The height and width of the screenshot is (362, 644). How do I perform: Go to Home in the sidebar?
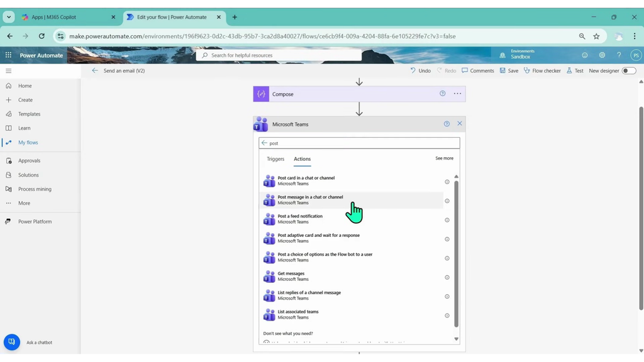(x=25, y=85)
